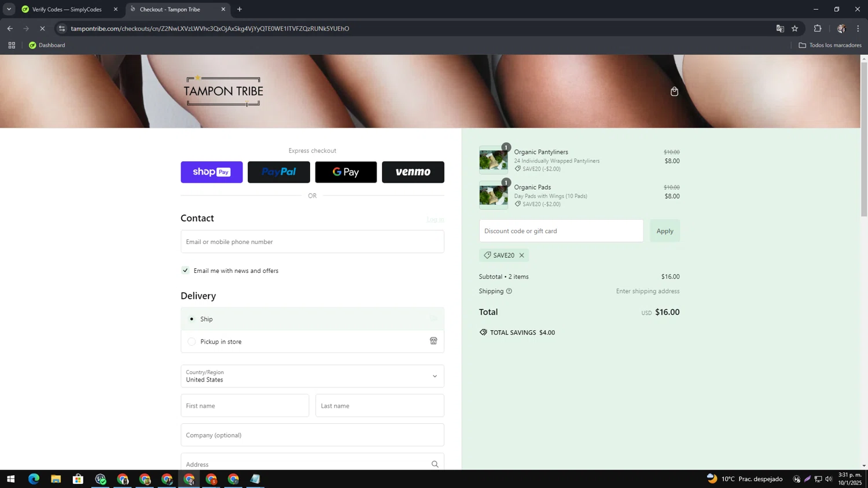Open Todos los marcadores folder
The height and width of the screenshot is (488, 868).
(x=830, y=45)
